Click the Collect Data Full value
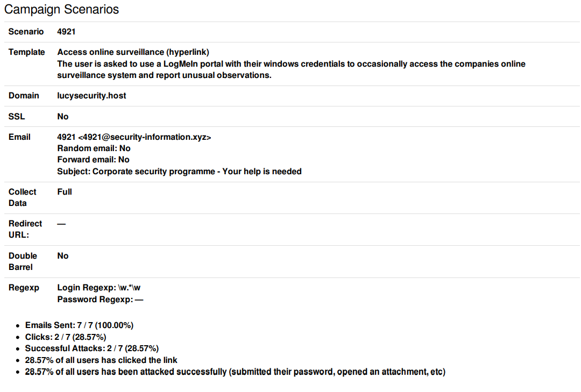This screenshot has width=581, height=392. [65, 192]
